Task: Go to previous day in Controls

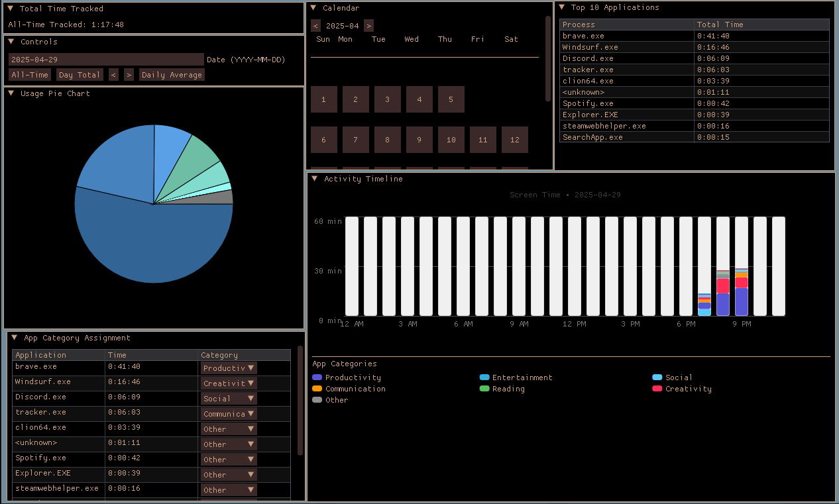Action: [114, 75]
